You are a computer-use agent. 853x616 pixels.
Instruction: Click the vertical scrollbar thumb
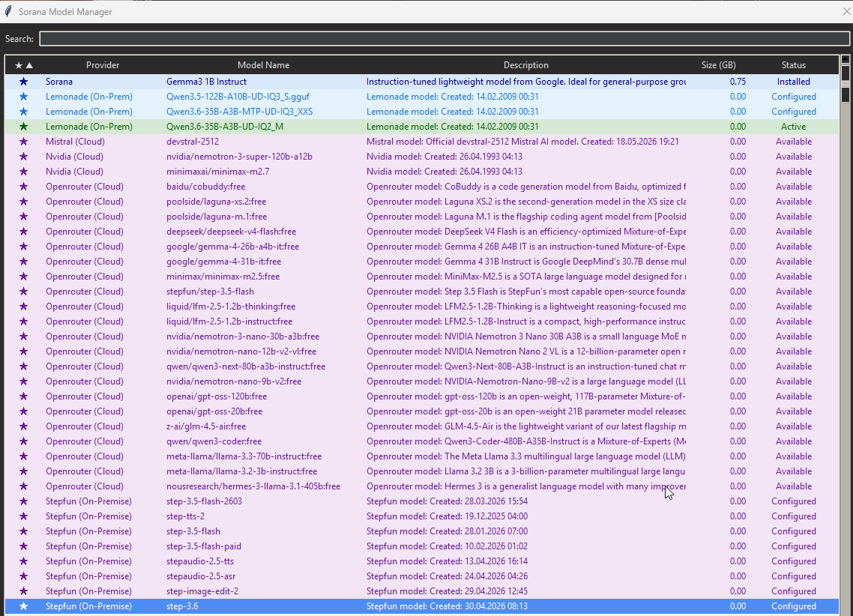pyautogui.click(x=846, y=83)
